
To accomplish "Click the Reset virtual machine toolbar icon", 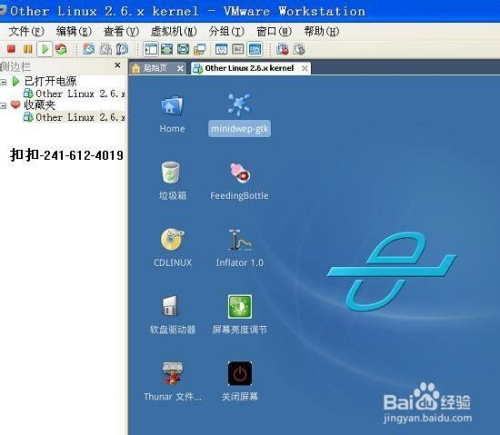I will (61, 49).
